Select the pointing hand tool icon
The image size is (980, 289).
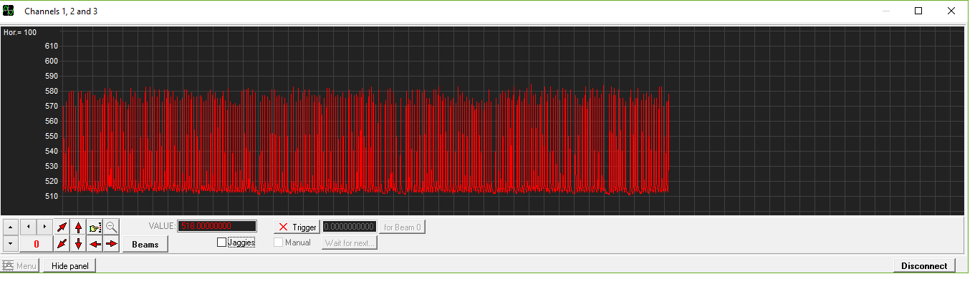click(x=95, y=227)
